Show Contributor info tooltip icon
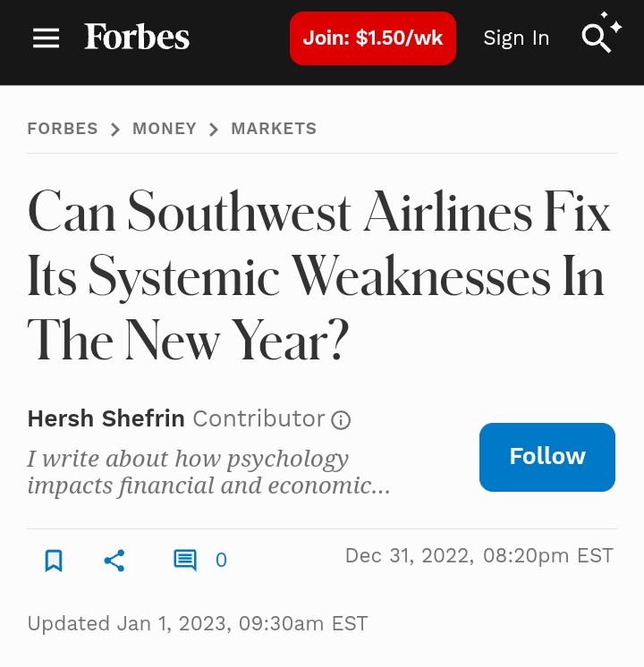 341,420
